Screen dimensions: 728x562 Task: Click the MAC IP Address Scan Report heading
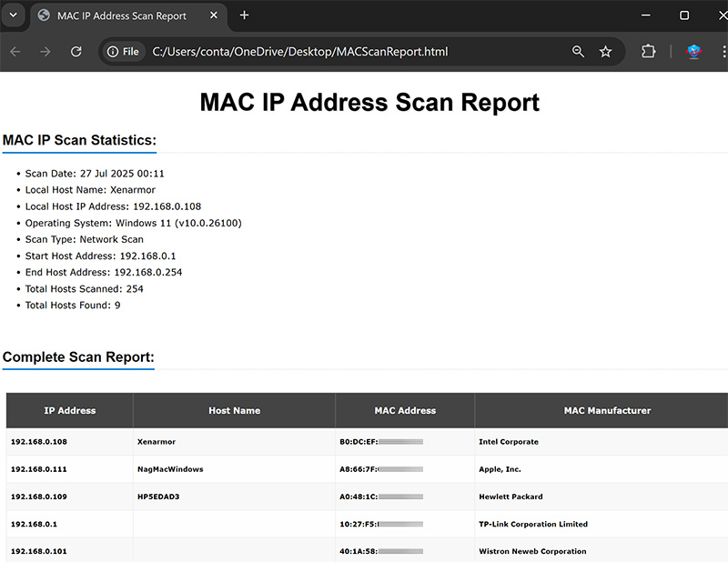coord(369,102)
